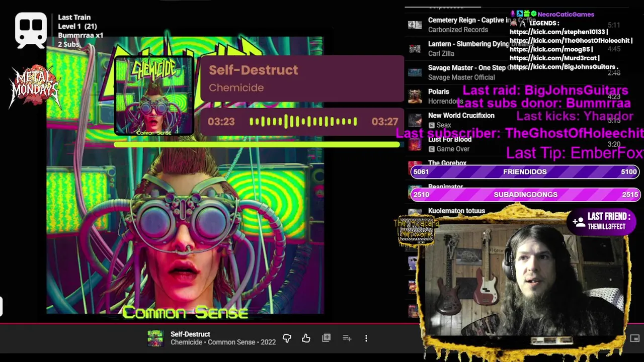Click Self-Destruct title in player bar

pyautogui.click(x=190, y=334)
